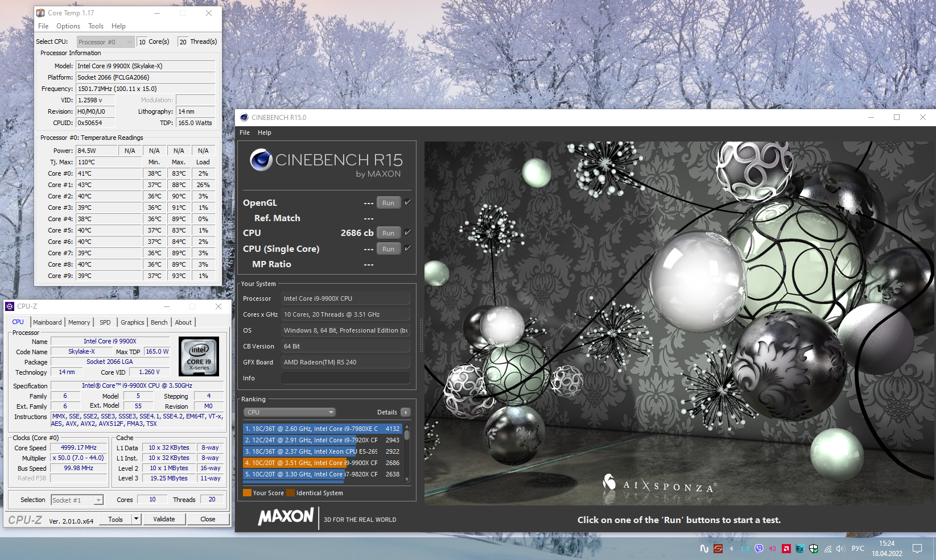Open the Help menu in Cinebench
Image resolution: width=936 pixels, height=560 pixels.
click(x=265, y=132)
